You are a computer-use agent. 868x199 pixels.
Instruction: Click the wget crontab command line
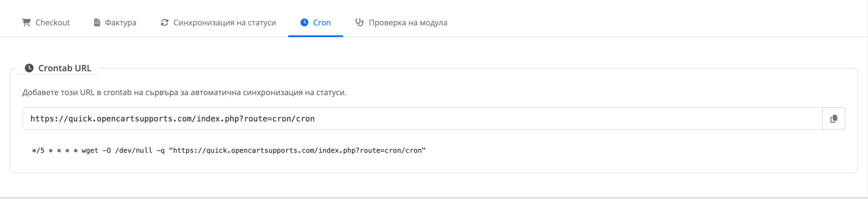[229, 151]
